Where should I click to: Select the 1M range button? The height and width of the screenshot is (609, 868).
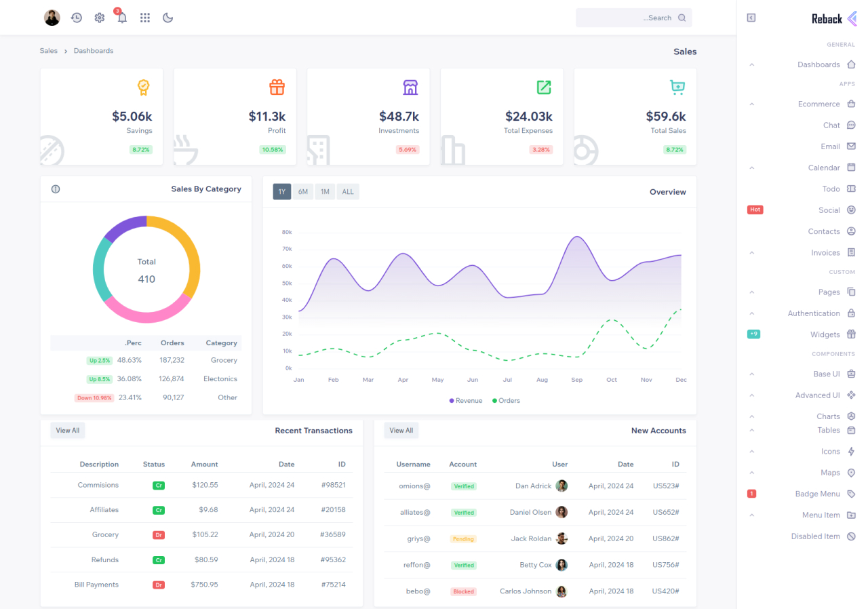(325, 192)
